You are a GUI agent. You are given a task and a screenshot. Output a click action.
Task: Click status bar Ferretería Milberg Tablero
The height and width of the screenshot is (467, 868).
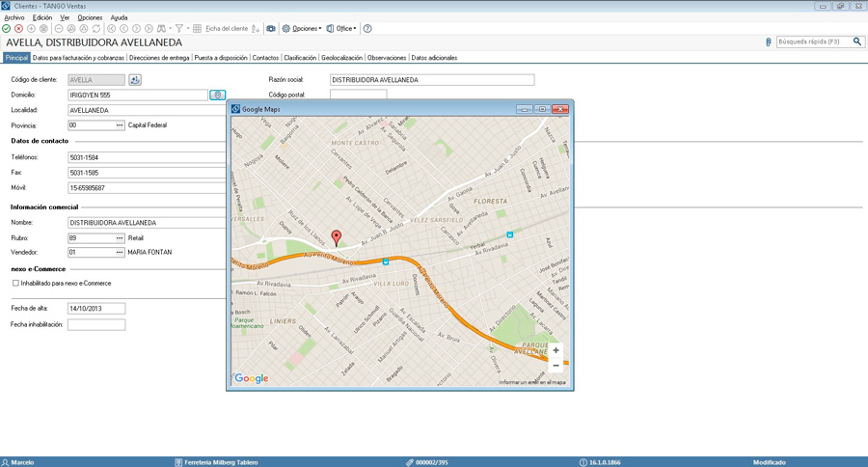216,462
